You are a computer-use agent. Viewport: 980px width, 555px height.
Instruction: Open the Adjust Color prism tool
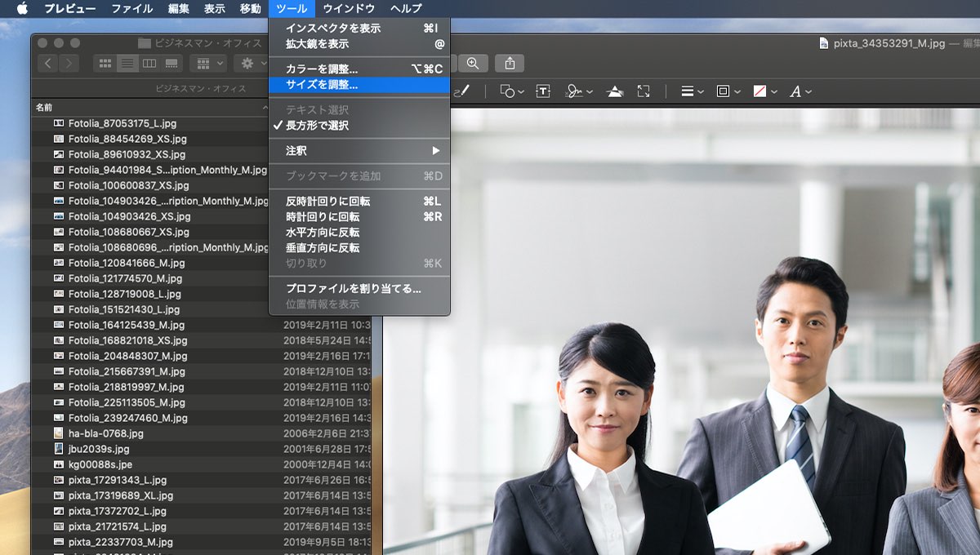[616, 91]
